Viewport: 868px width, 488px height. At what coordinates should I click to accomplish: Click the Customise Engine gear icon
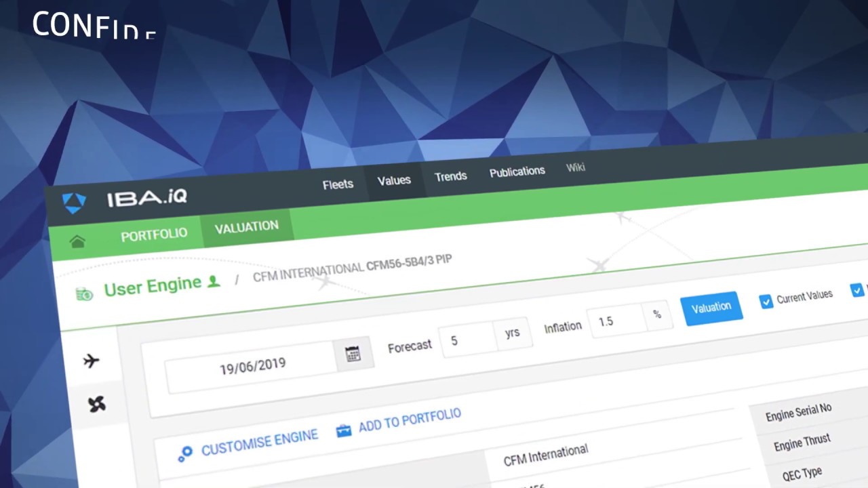[185, 453]
